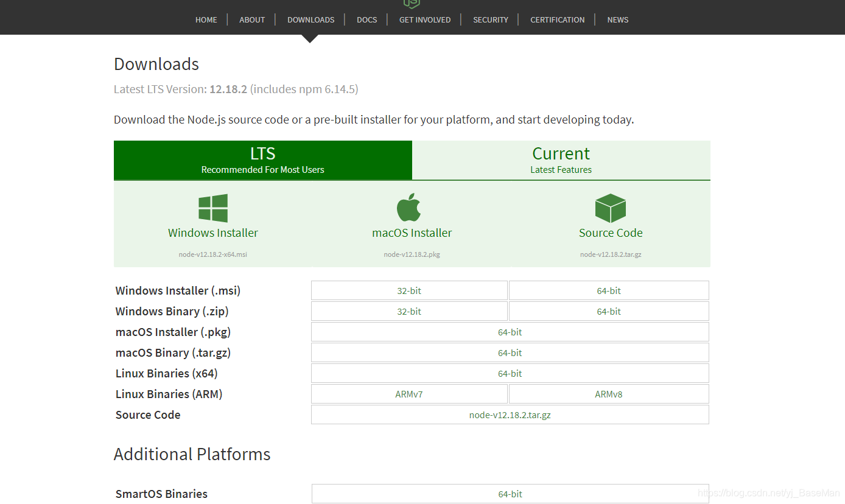The image size is (845, 504).
Task: Click the Windows Installer link
Action: (x=213, y=233)
